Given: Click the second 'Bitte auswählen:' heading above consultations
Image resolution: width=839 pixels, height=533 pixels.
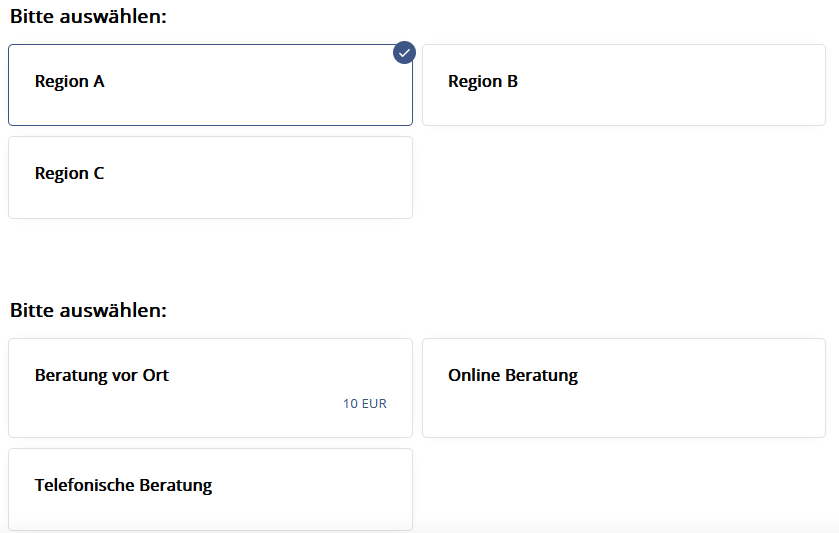Looking at the screenshot, I should 88,310.
